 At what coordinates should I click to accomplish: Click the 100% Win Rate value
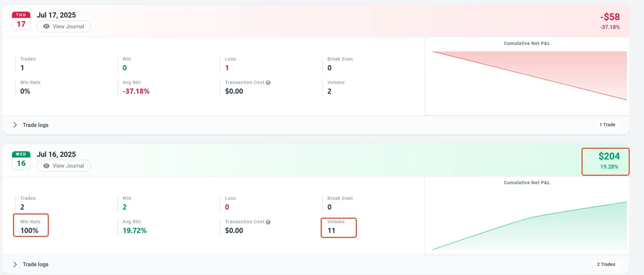tap(30, 230)
